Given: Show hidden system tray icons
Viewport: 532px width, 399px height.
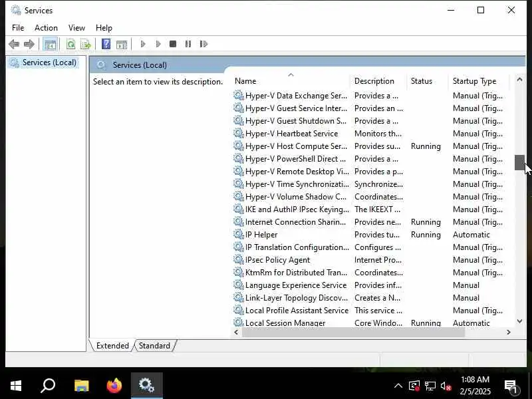Looking at the screenshot, I should click(x=398, y=386).
